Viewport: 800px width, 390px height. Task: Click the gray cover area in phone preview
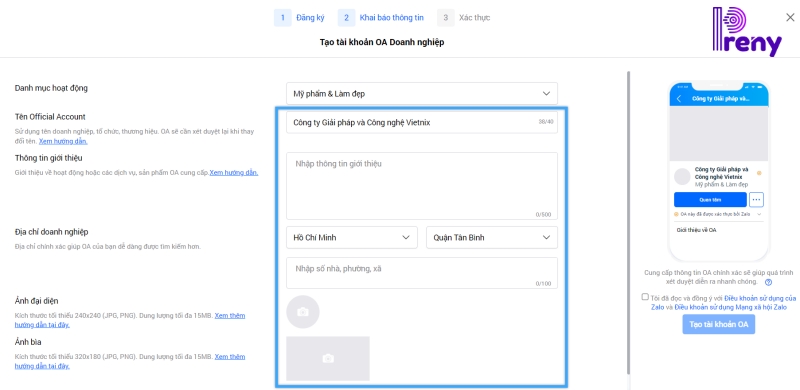pos(718,134)
